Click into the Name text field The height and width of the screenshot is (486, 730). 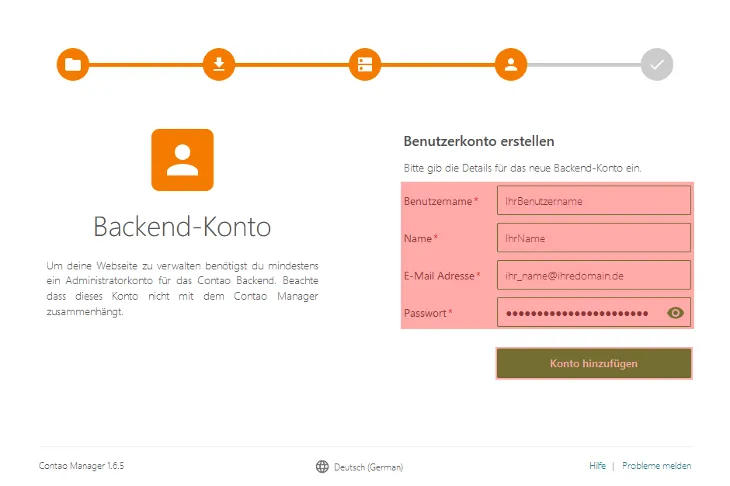(593, 238)
